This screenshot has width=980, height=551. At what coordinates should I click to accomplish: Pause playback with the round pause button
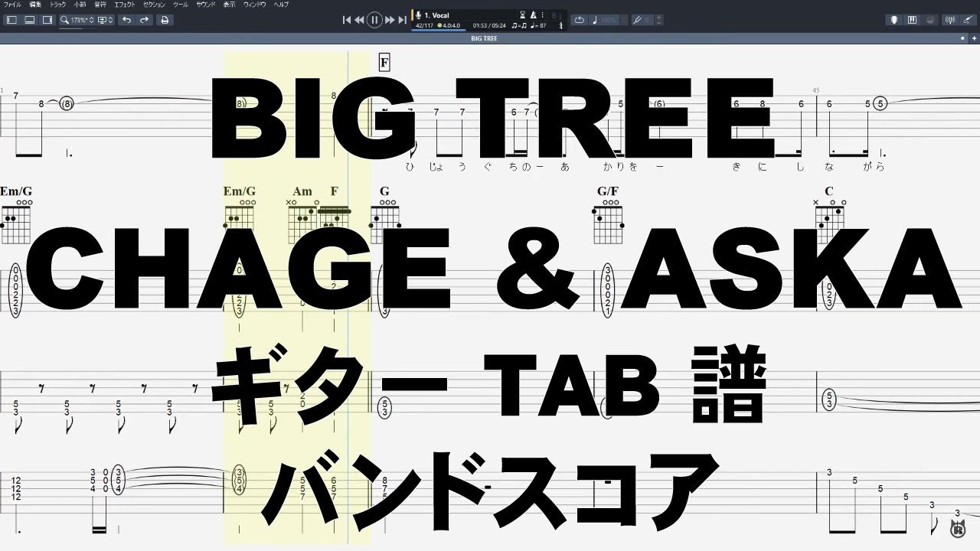click(x=374, y=20)
